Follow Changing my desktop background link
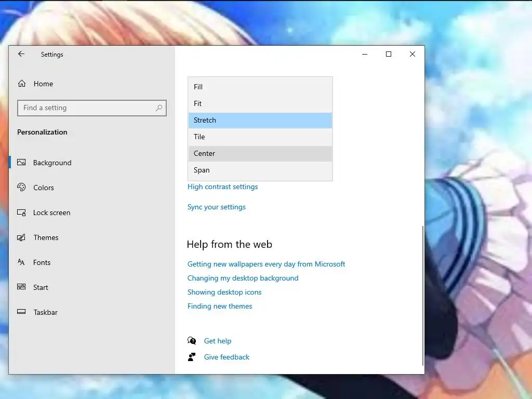This screenshot has width=532, height=399. tap(243, 278)
